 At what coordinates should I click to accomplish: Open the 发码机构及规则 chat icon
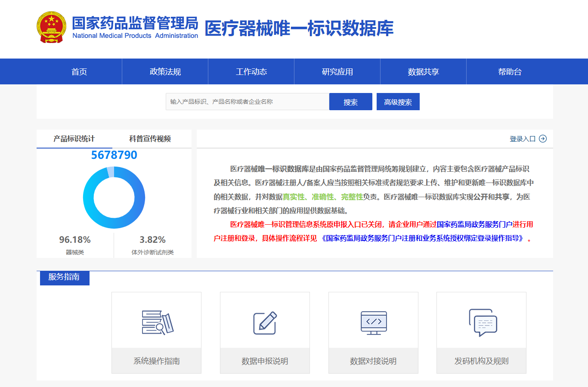[x=483, y=322]
